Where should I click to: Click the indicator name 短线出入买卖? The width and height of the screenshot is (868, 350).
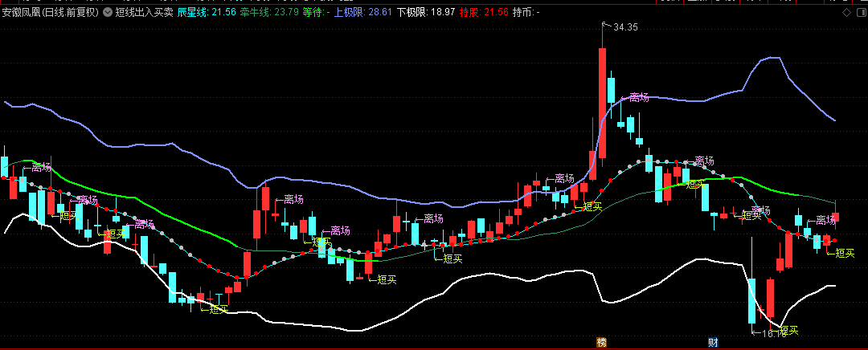145,12
